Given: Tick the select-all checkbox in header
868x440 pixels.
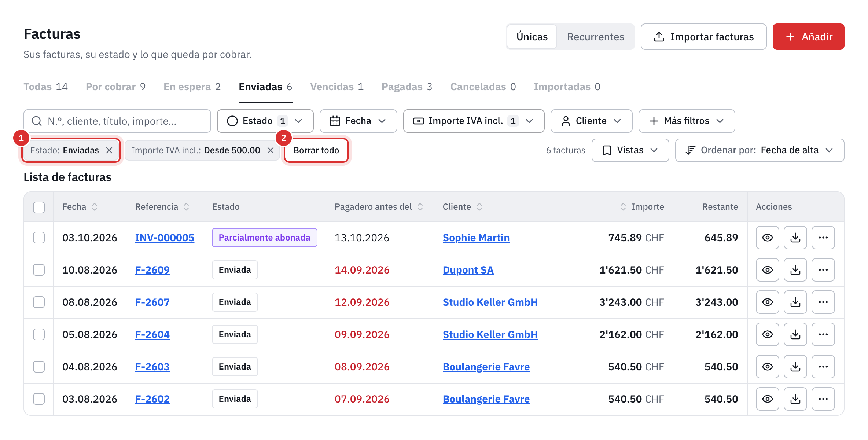Looking at the screenshot, I should [39, 207].
